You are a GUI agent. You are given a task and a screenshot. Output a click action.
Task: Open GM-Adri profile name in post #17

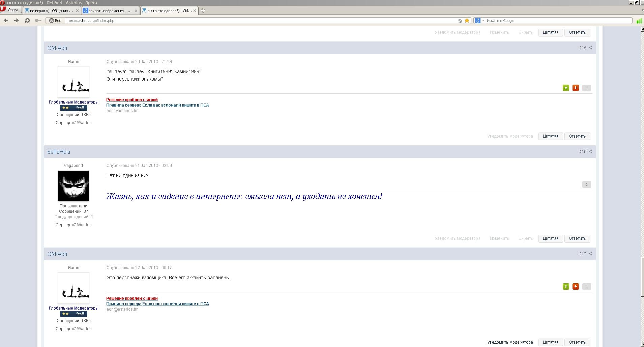pos(57,254)
